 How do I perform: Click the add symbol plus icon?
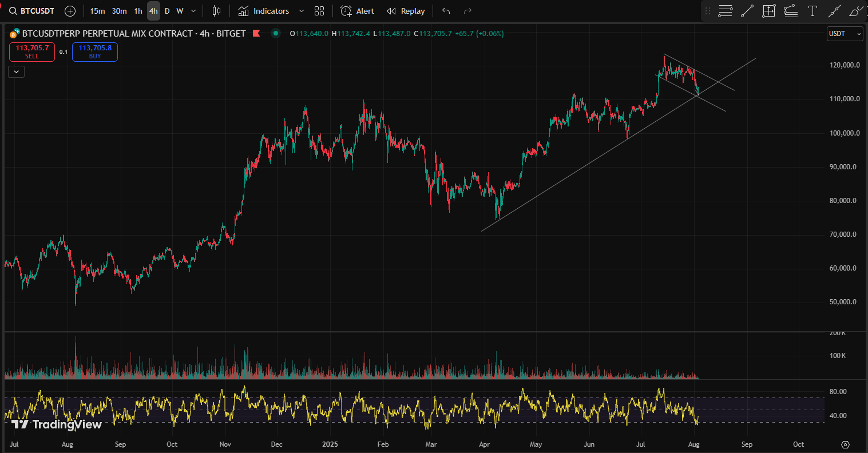click(70, 11)
